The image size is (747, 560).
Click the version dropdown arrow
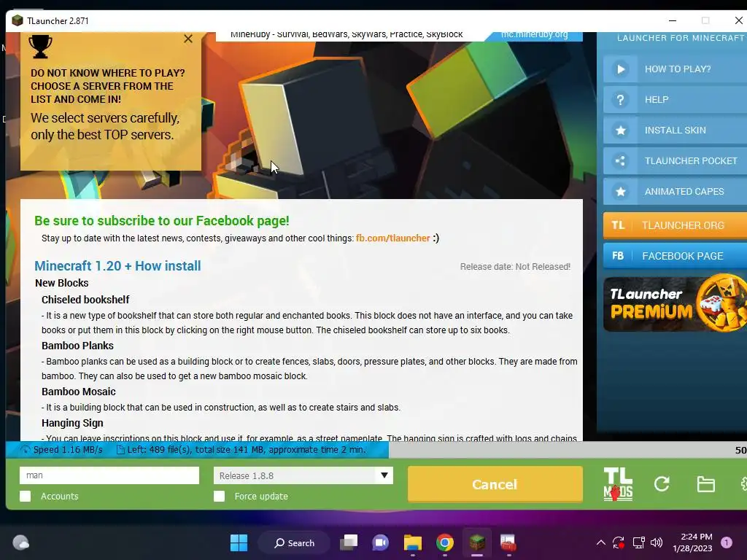384,475
